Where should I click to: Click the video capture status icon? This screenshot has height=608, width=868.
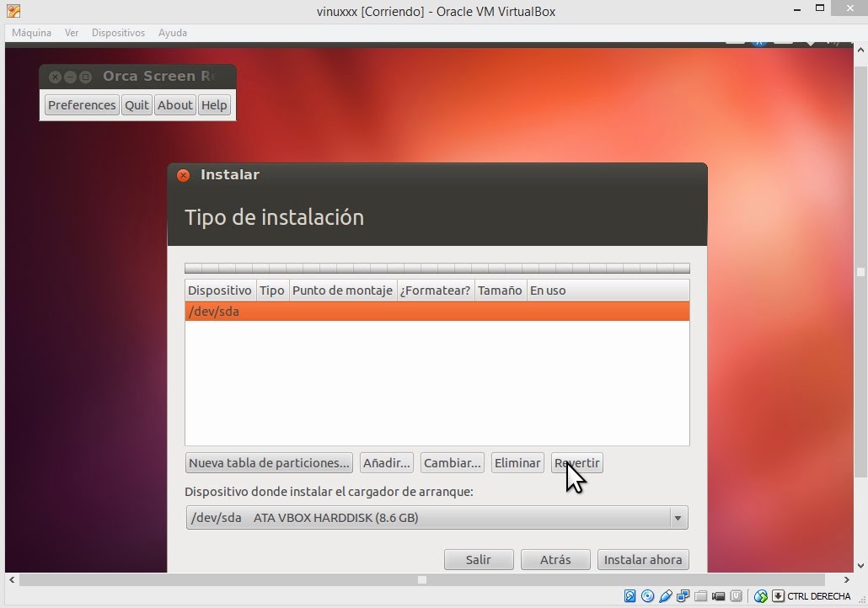718,596
